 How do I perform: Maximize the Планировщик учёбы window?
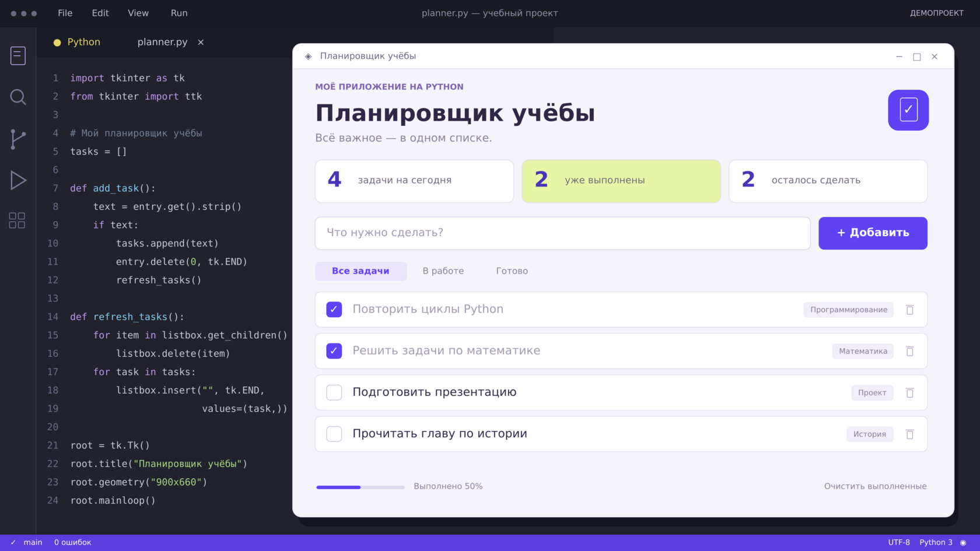click(x=916, y=57)
